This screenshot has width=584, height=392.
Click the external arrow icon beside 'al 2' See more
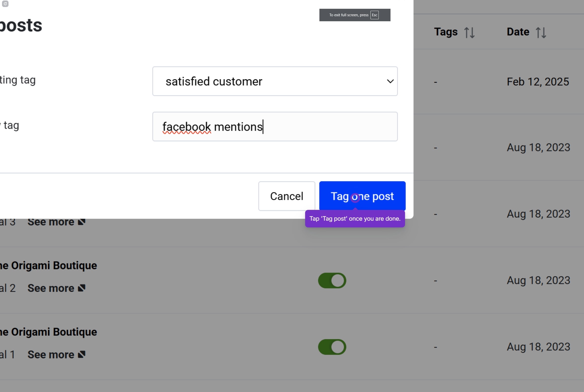pyautogui.click(x=82, y=288)
